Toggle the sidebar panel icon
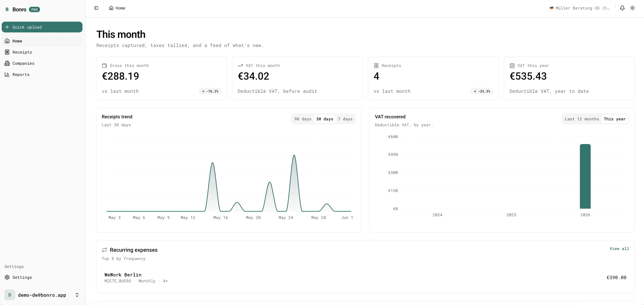This screenshot has height=305, width=644. click(96, 8)
